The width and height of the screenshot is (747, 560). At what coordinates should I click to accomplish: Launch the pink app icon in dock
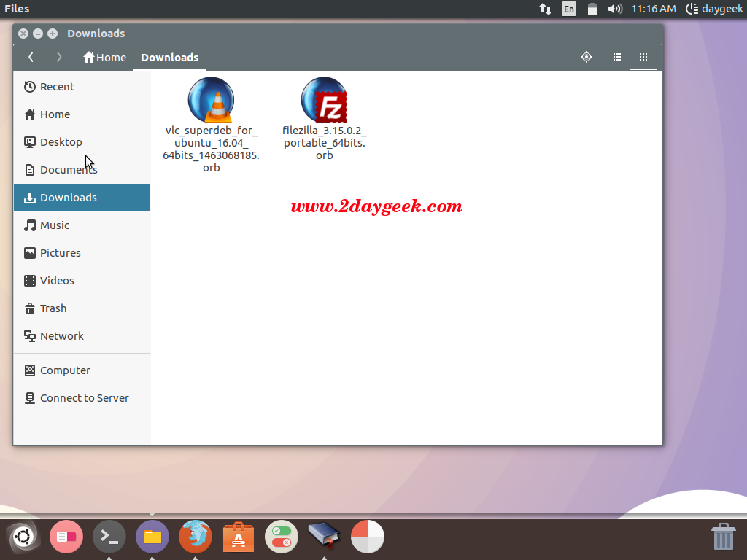point(66,537)
